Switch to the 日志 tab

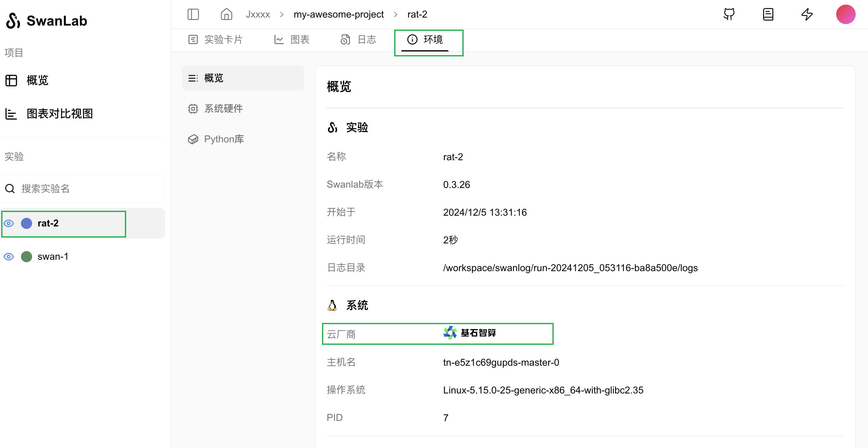(358, 40)
